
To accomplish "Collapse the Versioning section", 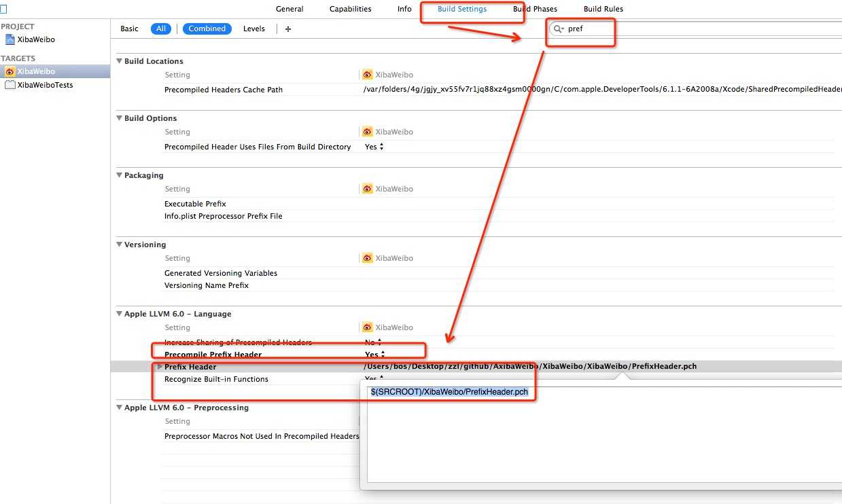I will pyautogui.click(x=120, y=245).
